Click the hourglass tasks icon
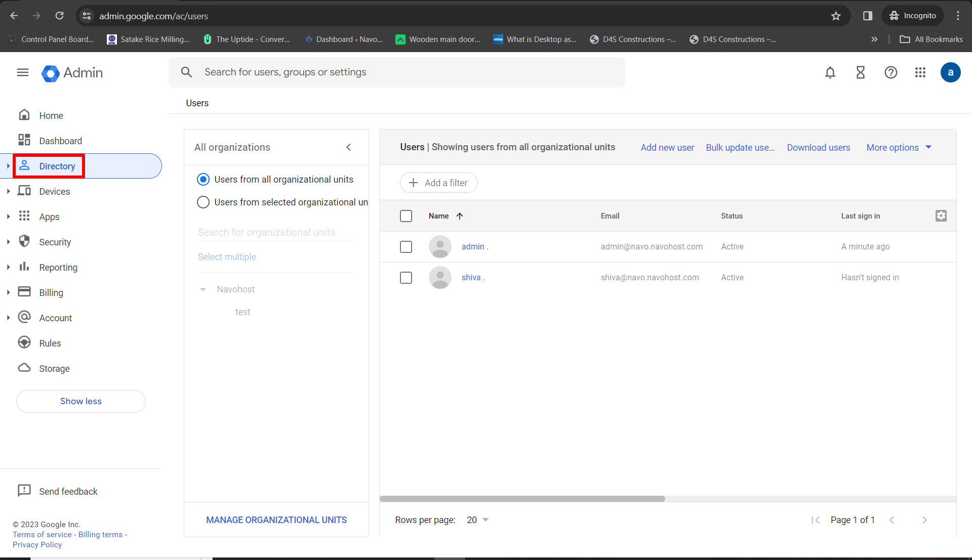Viewport: 972px width, 560px height. pos(860,72)
